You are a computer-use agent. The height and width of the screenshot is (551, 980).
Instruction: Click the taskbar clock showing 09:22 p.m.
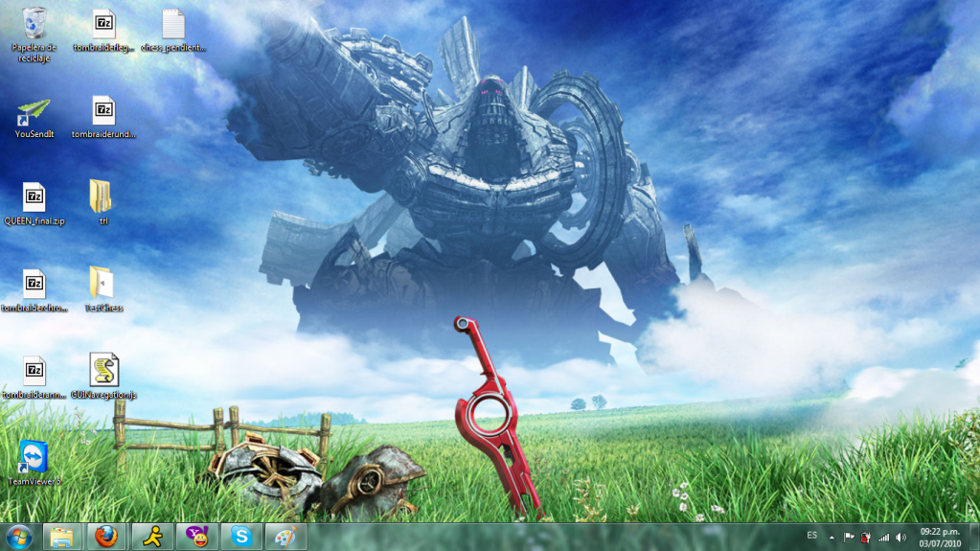pos(940,537)
